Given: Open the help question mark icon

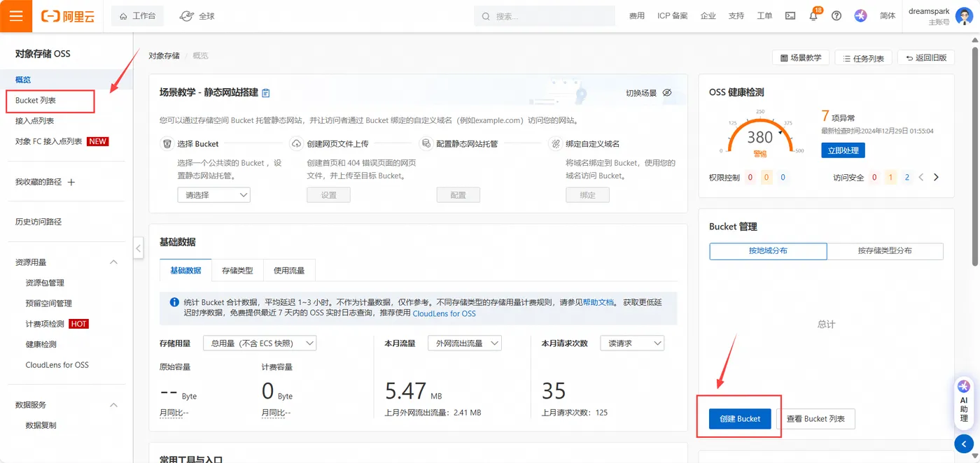Looking at the screenshot, I should (836, 15).
